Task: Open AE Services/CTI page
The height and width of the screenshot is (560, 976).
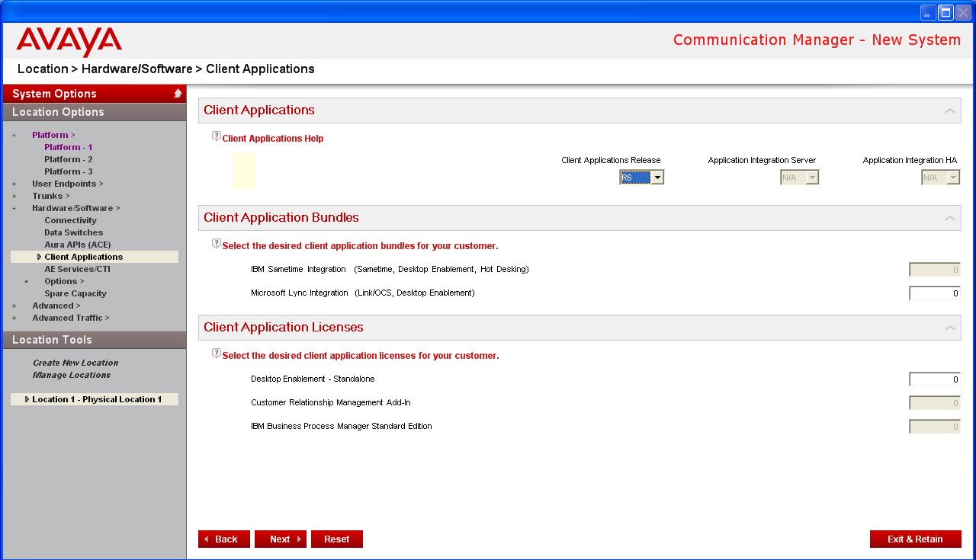Action: (x=77, y=269)
